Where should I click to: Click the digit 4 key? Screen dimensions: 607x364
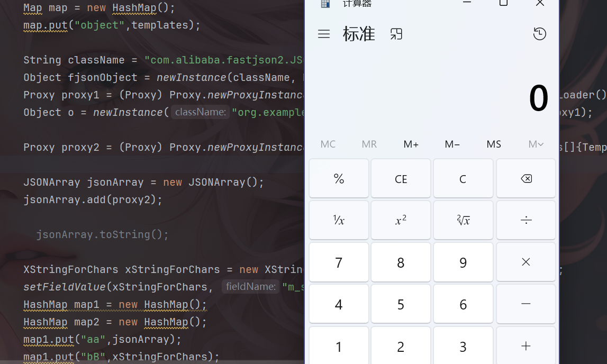tap(339, 304)
